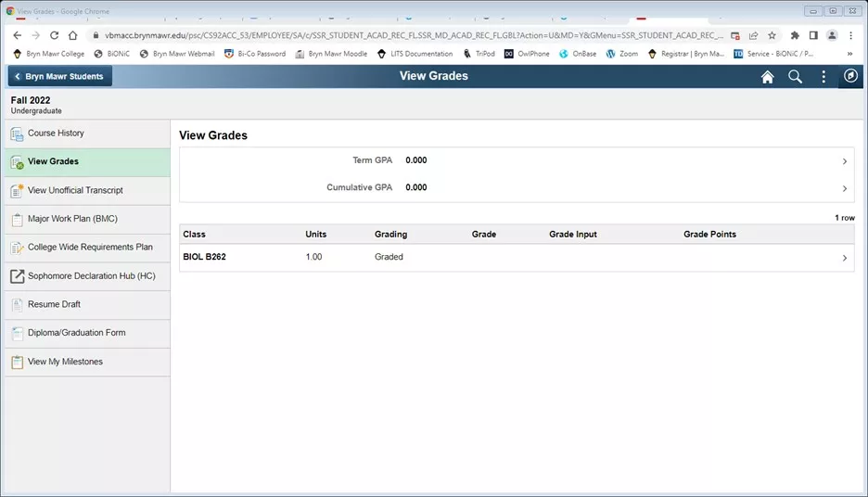Open the browser side panel icon
Viewport: 868px width, 497px height.
(x=813, y=35)
